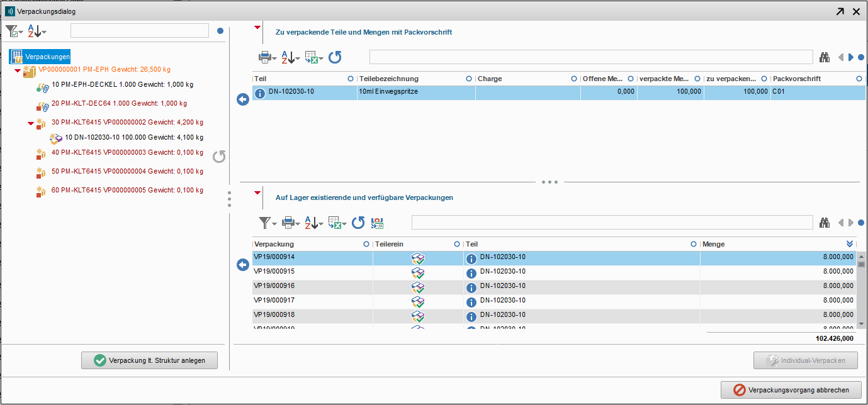The image size is (868, 405).
Task: Click the A-Z sort icon in the upper parts toolbar
Action: (290, 57)
